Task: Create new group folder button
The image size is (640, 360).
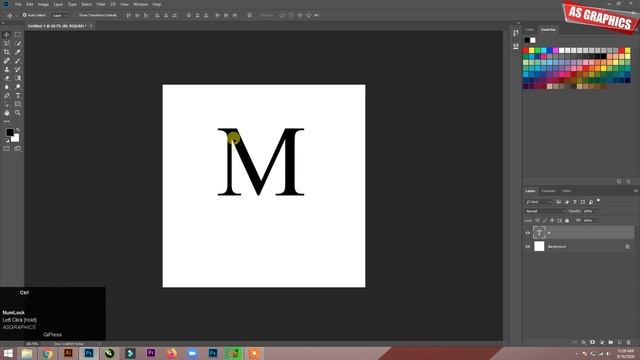Action: click(x=611, y=342)
